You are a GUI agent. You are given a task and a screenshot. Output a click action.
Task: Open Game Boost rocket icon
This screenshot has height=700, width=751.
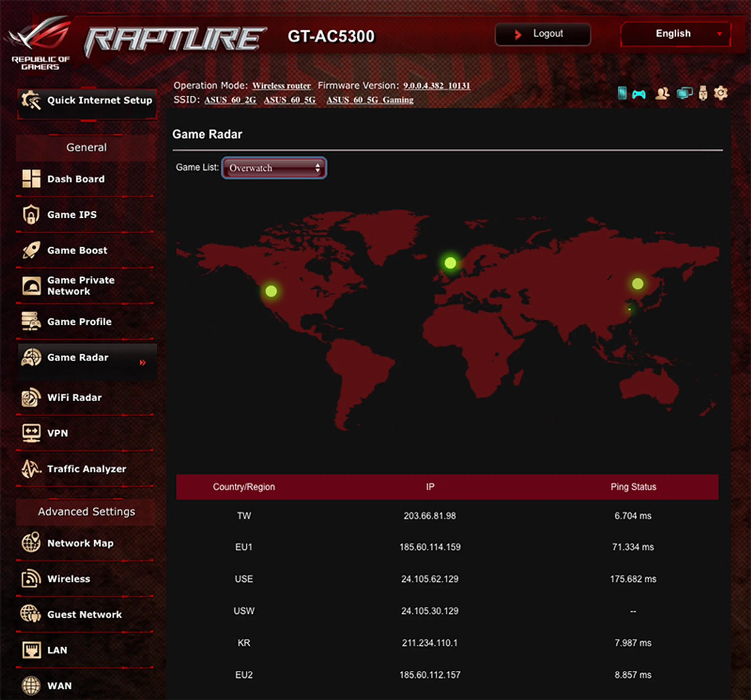click(x=31, y=250)
